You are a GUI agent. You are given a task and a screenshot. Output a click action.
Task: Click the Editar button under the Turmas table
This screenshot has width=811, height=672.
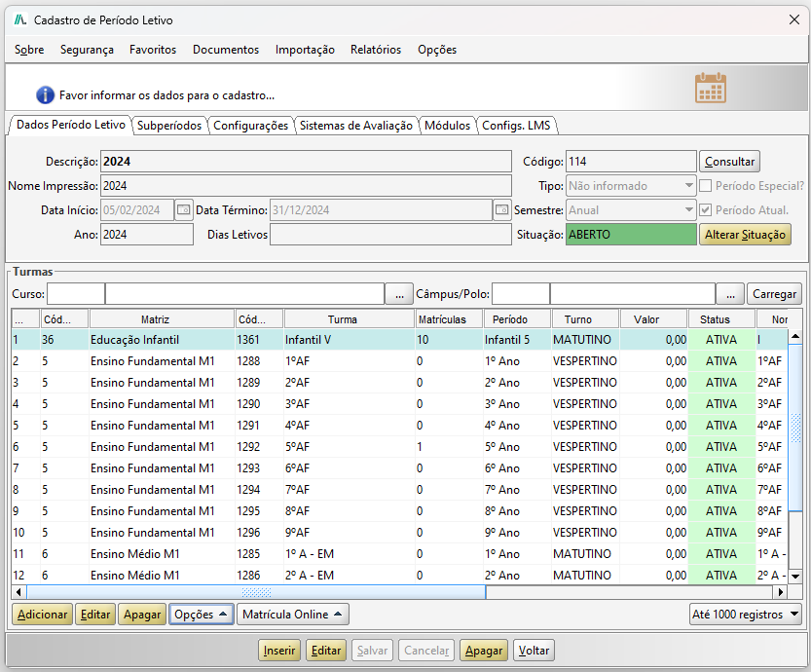point(95,615)
